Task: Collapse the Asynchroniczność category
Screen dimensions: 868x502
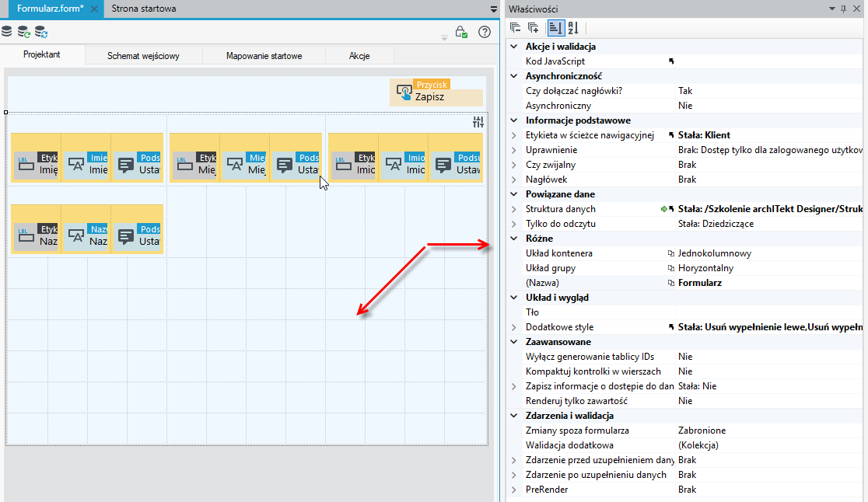Action: (513, 75)
